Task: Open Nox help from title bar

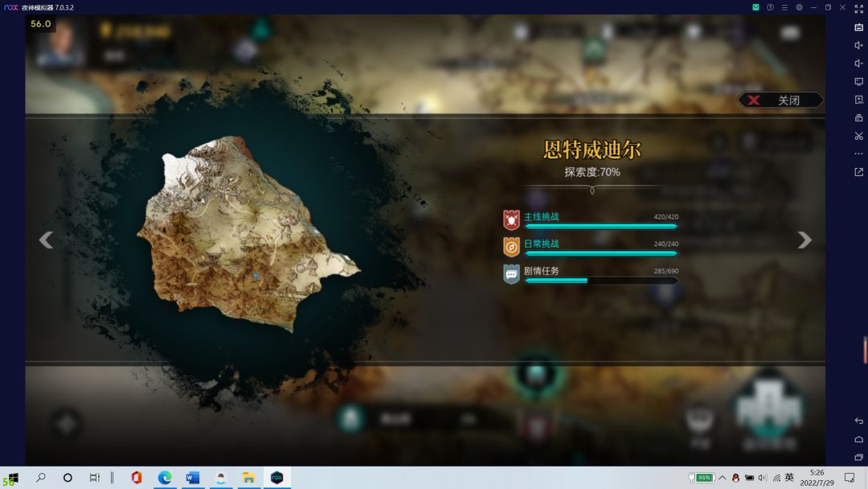Action: coord(770,7)
